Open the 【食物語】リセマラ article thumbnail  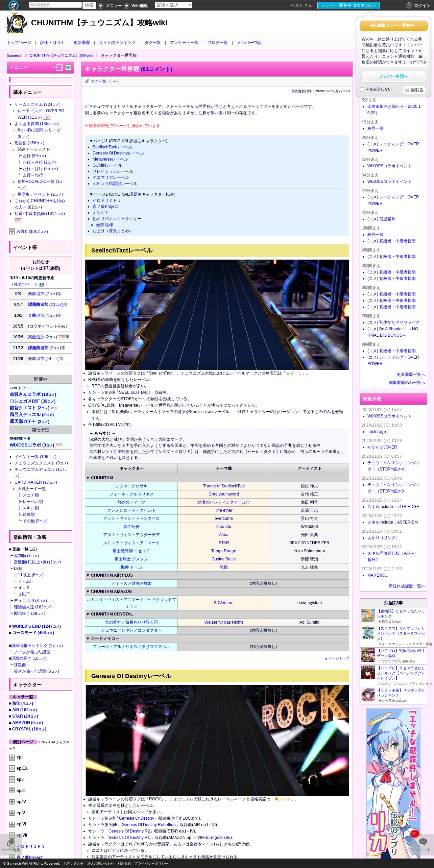click(368, 616)
